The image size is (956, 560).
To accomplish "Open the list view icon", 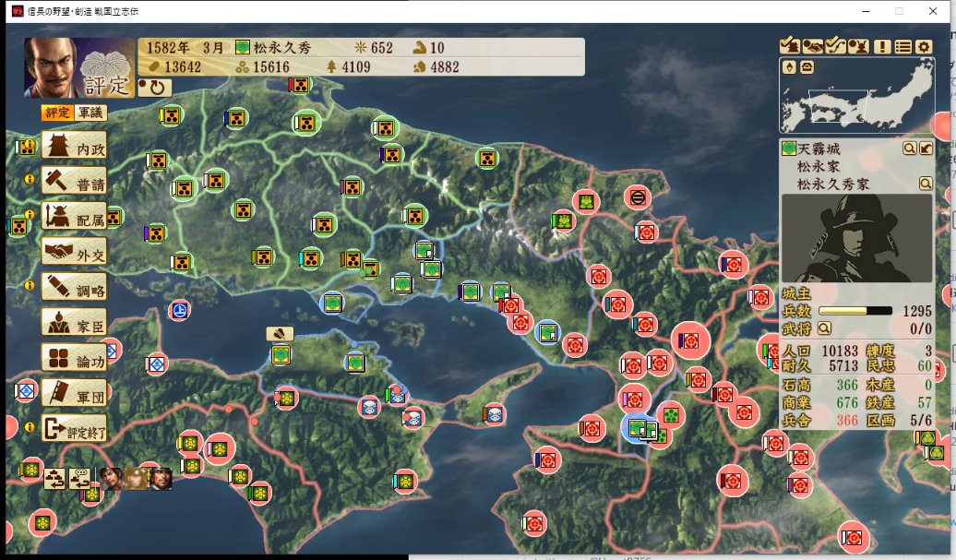I will (903, 46).
